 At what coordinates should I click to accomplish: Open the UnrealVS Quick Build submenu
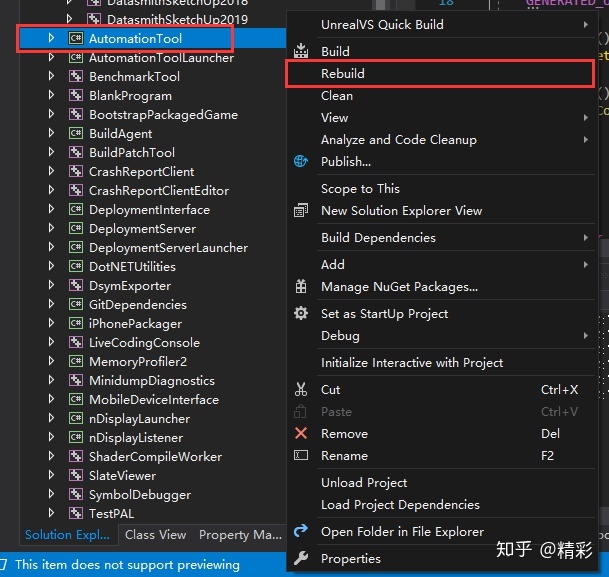pos(442,25)
